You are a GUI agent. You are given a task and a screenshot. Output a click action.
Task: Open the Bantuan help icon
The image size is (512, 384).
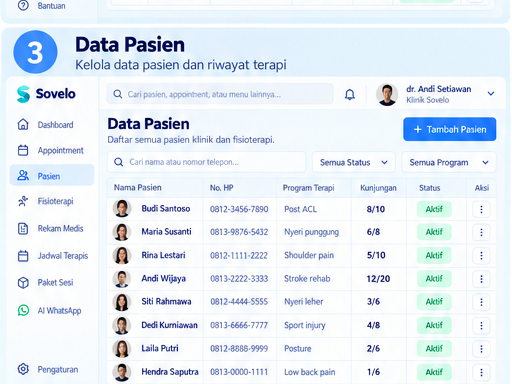click(x=23, y=5)
